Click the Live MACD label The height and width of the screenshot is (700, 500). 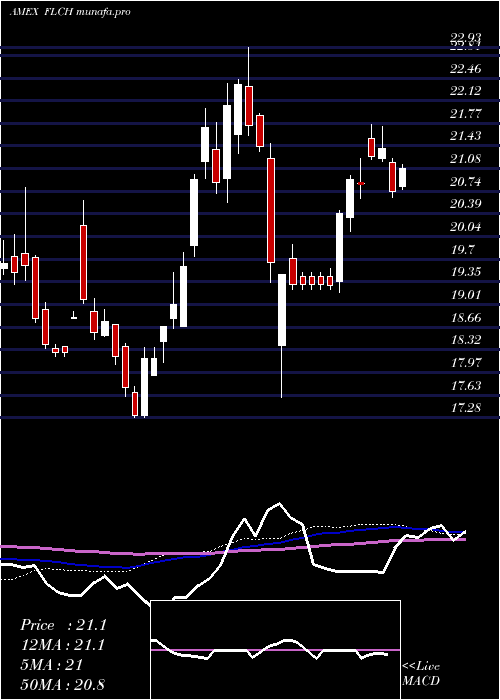(421, 673)
